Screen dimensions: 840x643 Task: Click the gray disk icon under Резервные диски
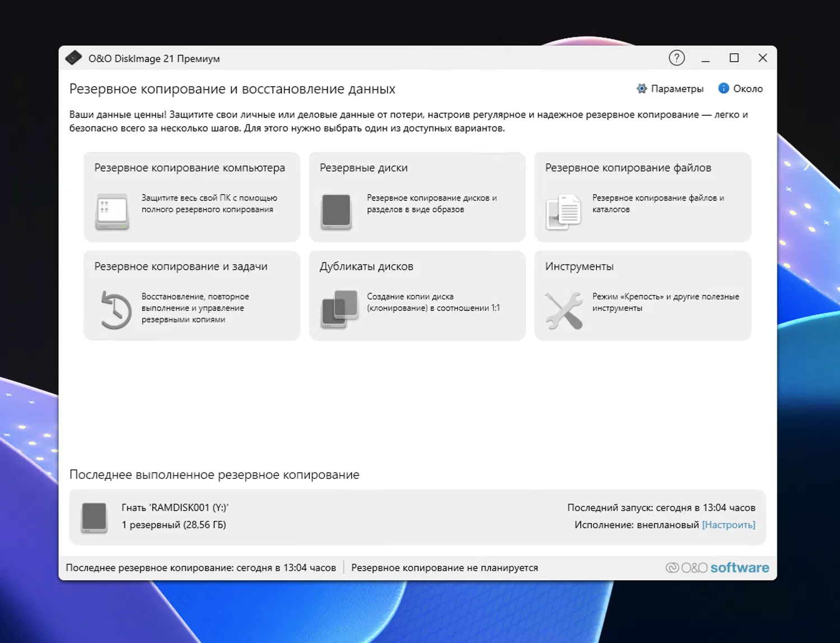336,212
